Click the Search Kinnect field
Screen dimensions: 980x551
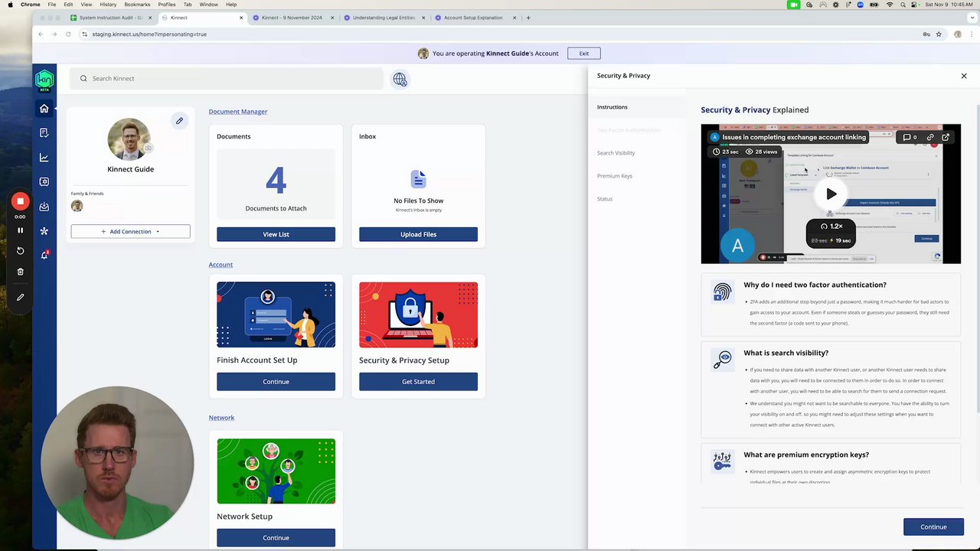point(227,78)
